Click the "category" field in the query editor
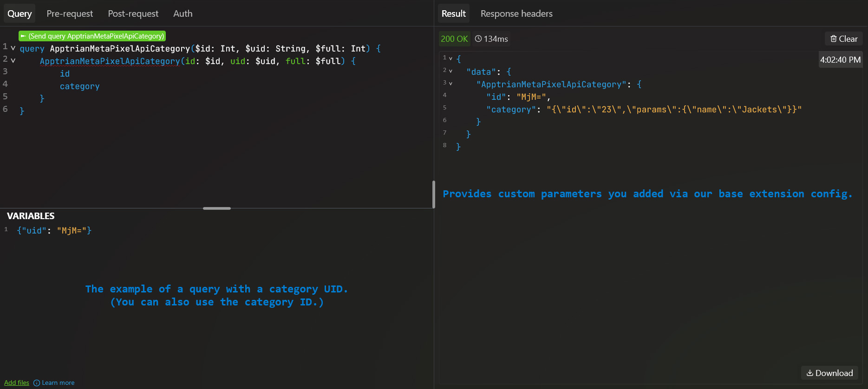 pyautogui.click(x=80, y=86)
